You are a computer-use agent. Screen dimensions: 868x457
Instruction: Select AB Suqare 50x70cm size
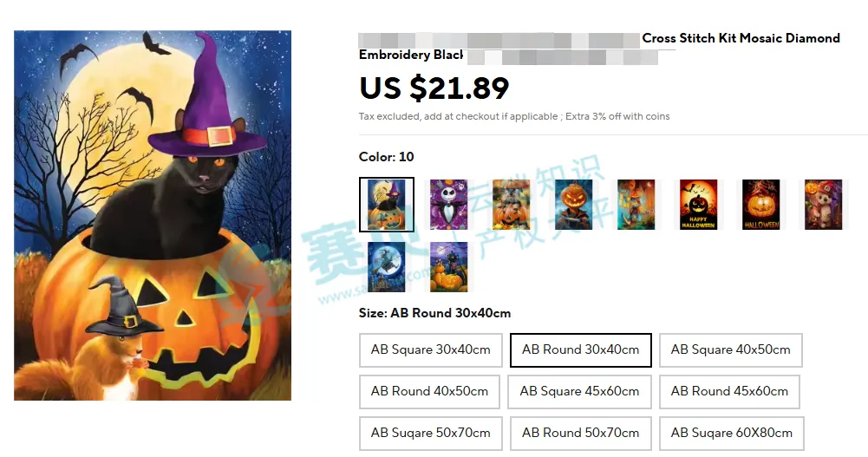(431, 434)
